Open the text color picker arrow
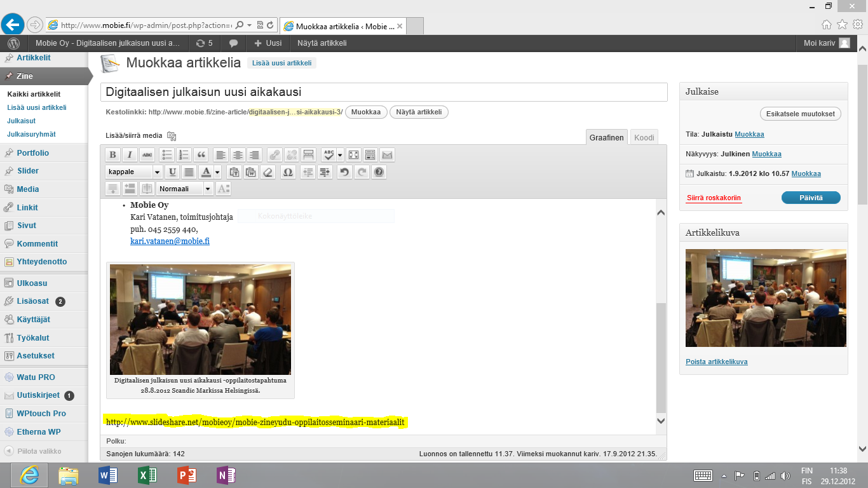 [217, 172]
